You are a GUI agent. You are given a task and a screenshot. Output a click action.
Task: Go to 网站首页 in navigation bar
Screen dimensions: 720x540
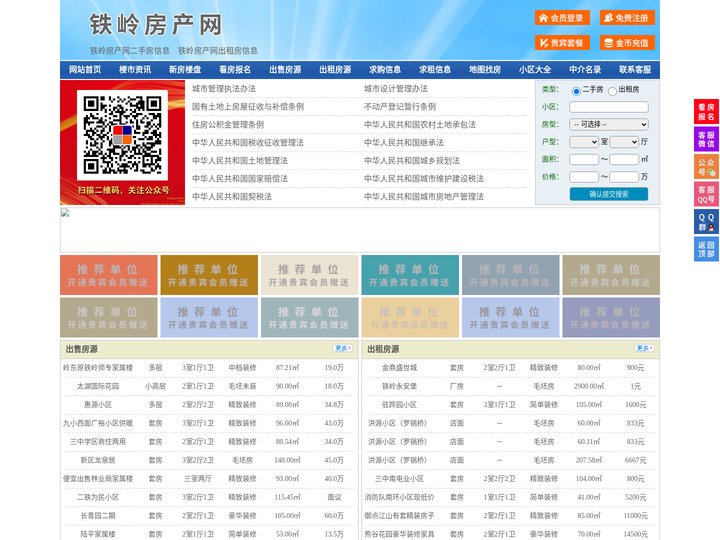coord(85,70)
